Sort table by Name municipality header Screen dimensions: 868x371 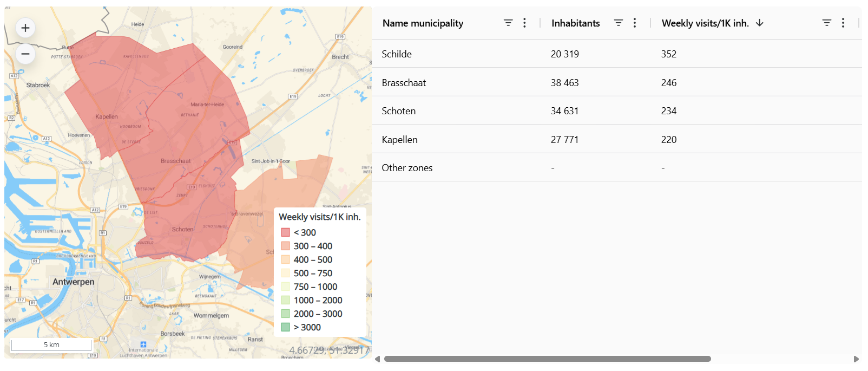(x=423, y=23)
